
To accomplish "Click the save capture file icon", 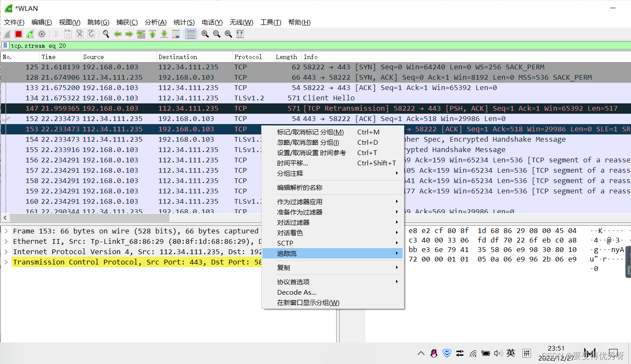I will click(68, 34).
